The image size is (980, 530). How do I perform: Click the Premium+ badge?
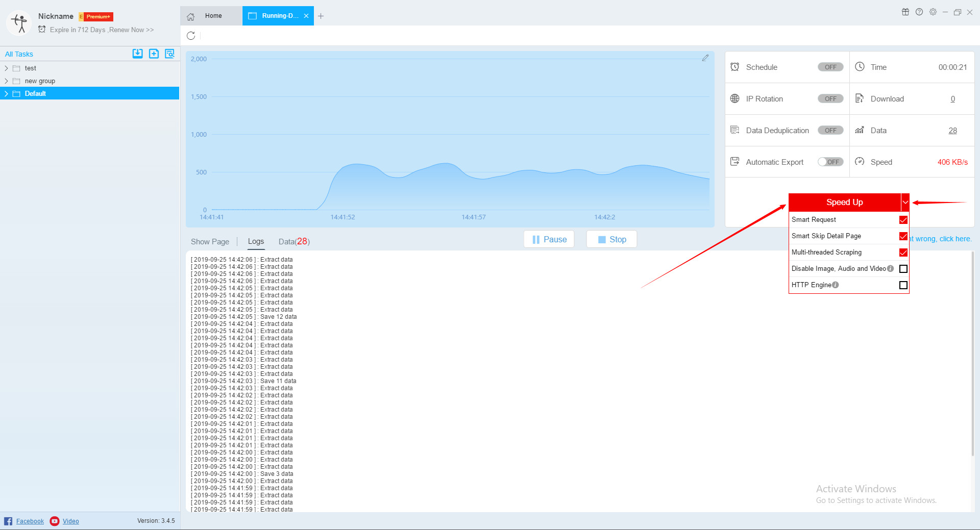[96, 17]
